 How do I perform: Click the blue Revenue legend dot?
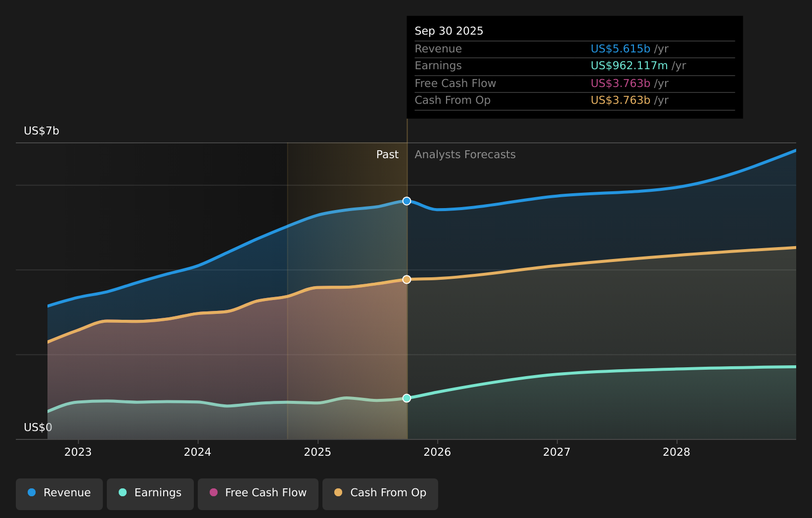[31, 493]
